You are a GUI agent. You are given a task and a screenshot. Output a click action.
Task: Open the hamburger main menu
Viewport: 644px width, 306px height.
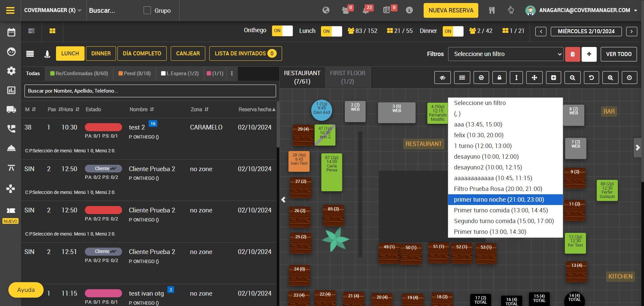tap(10, 10)
